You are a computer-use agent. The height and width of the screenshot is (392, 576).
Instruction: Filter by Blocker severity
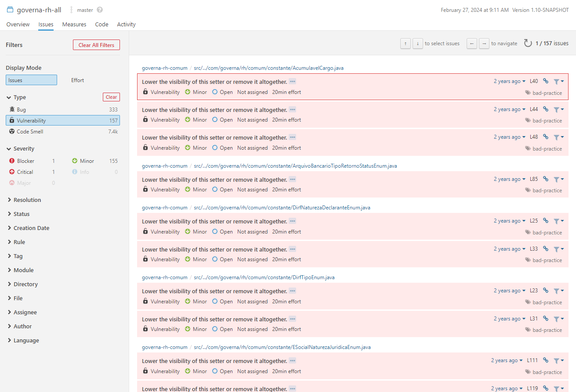(32, 161)
